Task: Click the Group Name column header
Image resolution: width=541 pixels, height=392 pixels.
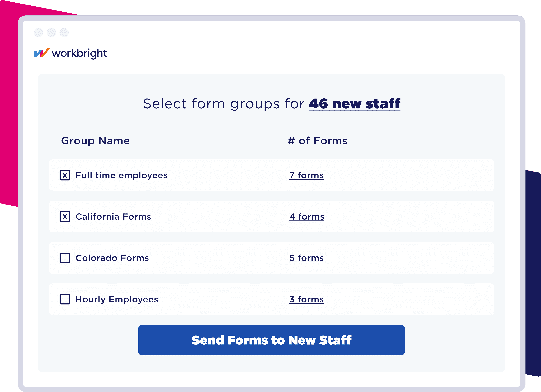Action: click(95, 141)
